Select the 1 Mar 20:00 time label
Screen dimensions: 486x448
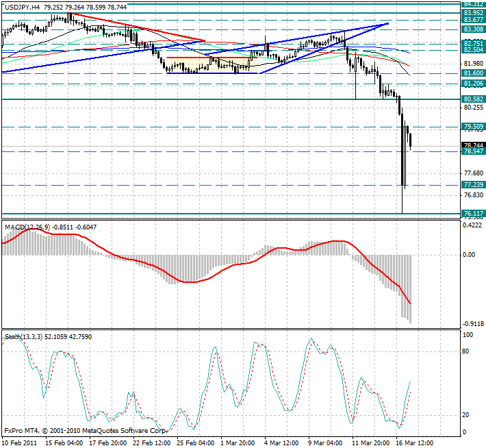click(x=238, y=443)
